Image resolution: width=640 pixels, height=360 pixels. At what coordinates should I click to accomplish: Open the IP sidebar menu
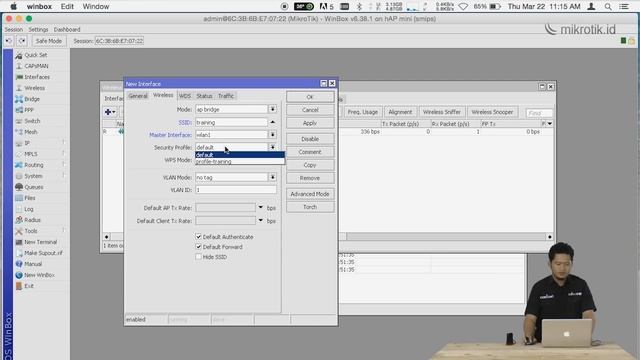point(27,143)
